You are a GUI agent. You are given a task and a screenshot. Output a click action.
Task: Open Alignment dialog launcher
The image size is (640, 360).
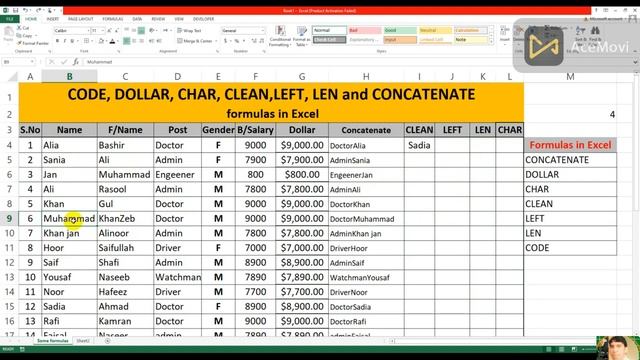pos(218,51)
